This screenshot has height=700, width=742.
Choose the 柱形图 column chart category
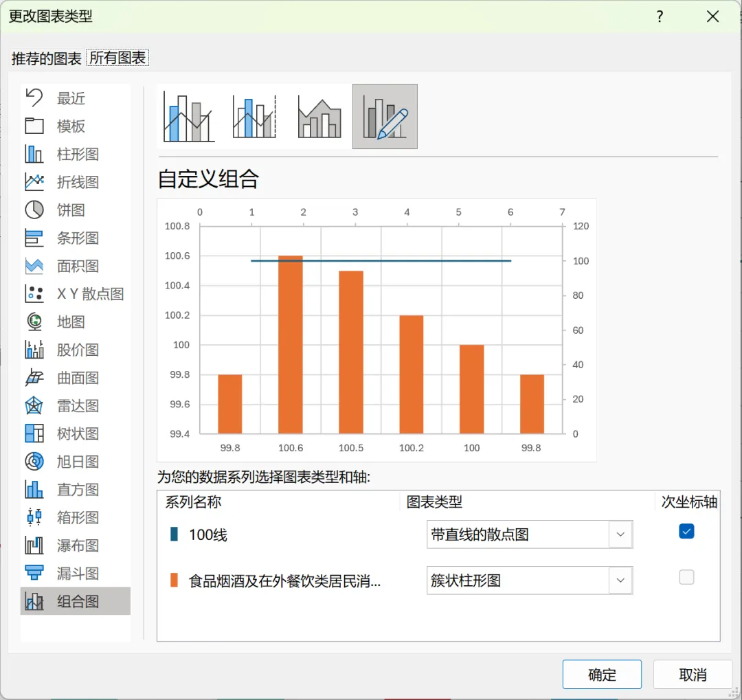(x=76, y=154)
